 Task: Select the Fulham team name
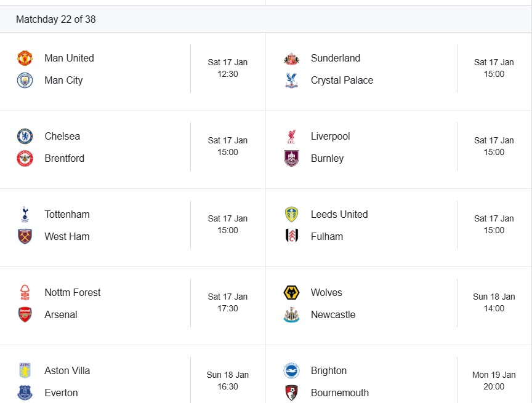coord(327,237)
